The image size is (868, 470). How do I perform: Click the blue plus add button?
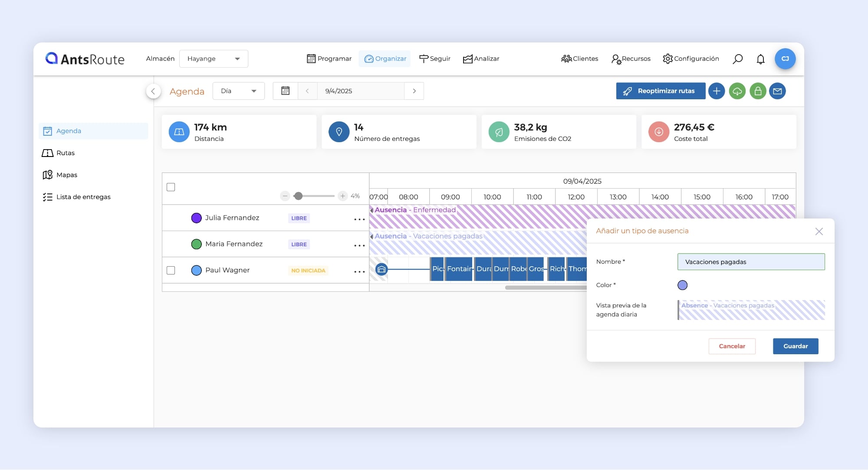[717, 91]
